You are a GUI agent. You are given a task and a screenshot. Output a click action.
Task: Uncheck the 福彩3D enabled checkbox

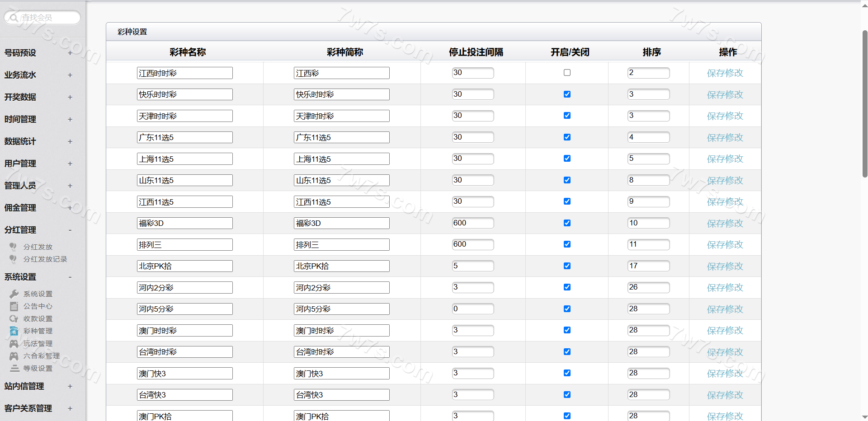(x=567, y=223)
